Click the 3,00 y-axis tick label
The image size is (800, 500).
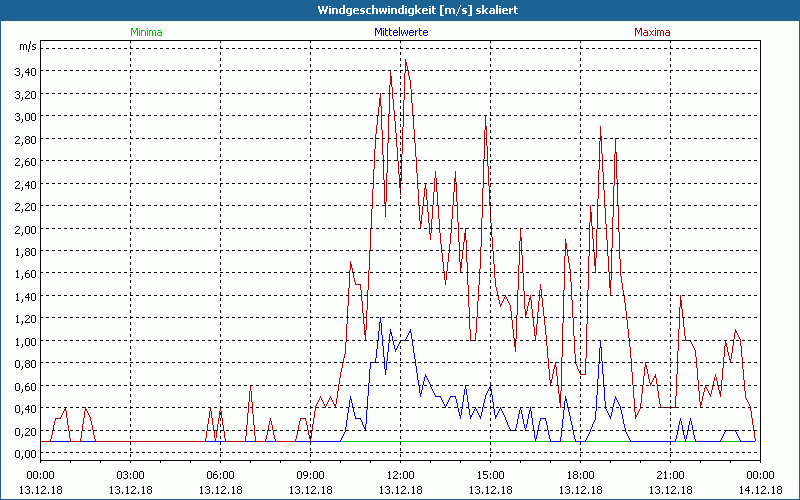[x=25, y=116]
